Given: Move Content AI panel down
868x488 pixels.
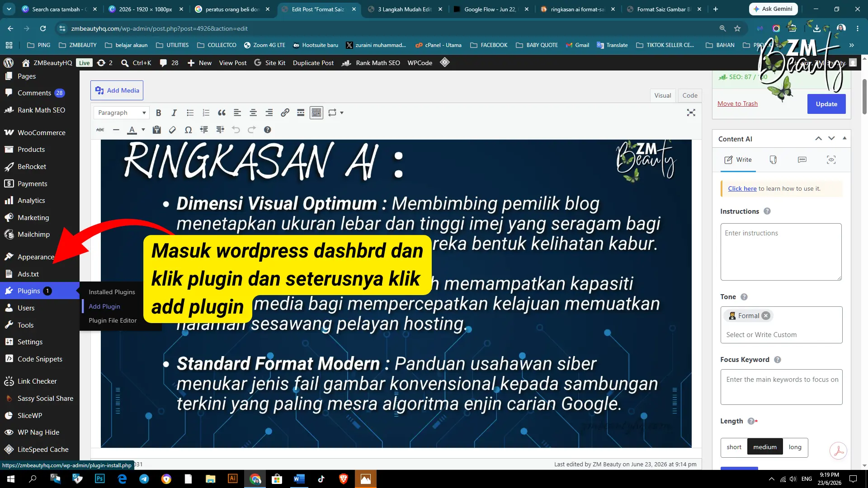Looking at the screenshot, I should point(831,139).
